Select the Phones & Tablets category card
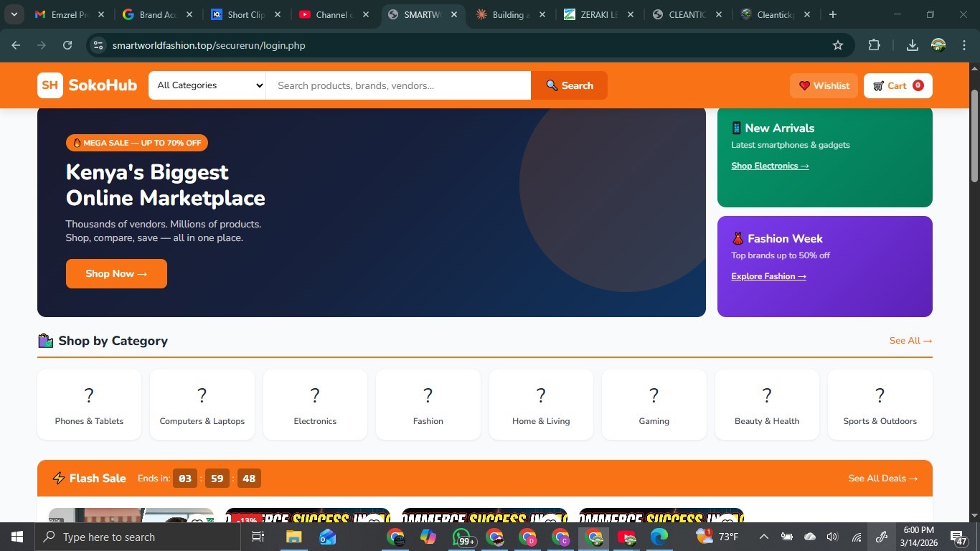Viewport: 980px width, 551px height. [x=89, y=405]
